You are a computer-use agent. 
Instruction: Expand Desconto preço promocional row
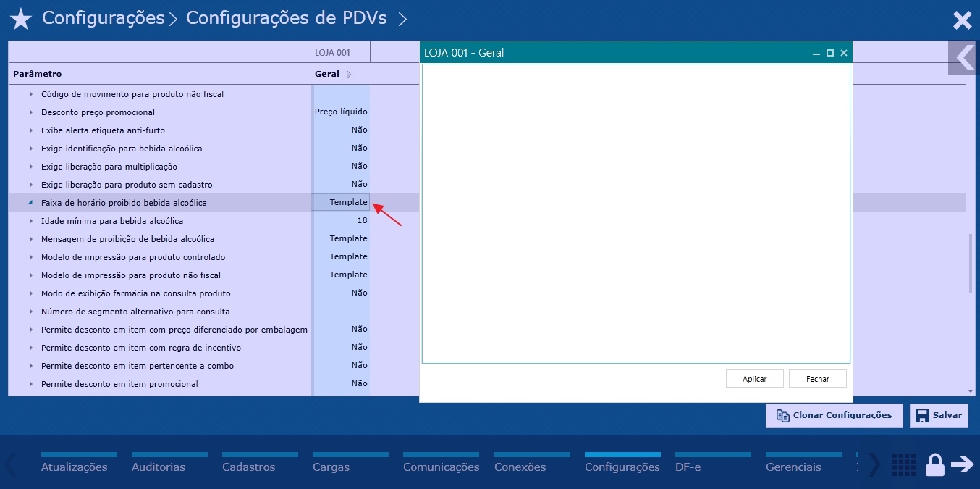coord(31,112)
